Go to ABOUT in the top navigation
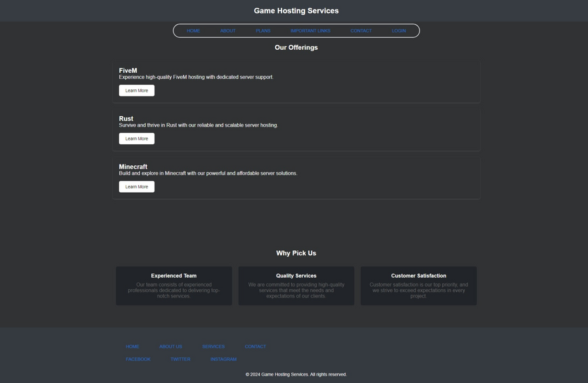 (x=228, y=31)
